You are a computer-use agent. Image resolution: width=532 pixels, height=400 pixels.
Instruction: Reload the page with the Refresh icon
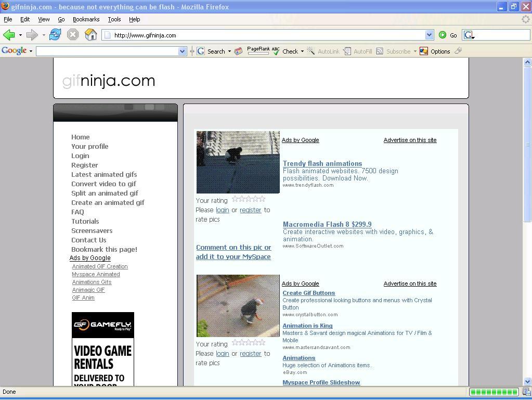click(x=55, y=35)
